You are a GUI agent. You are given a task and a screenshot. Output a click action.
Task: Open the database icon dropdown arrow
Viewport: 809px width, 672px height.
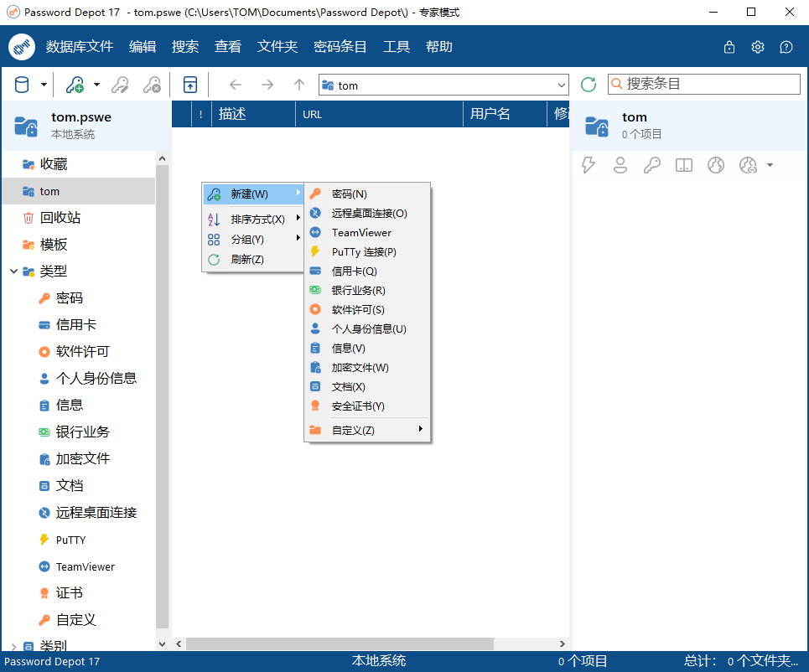tap(44, 85)
